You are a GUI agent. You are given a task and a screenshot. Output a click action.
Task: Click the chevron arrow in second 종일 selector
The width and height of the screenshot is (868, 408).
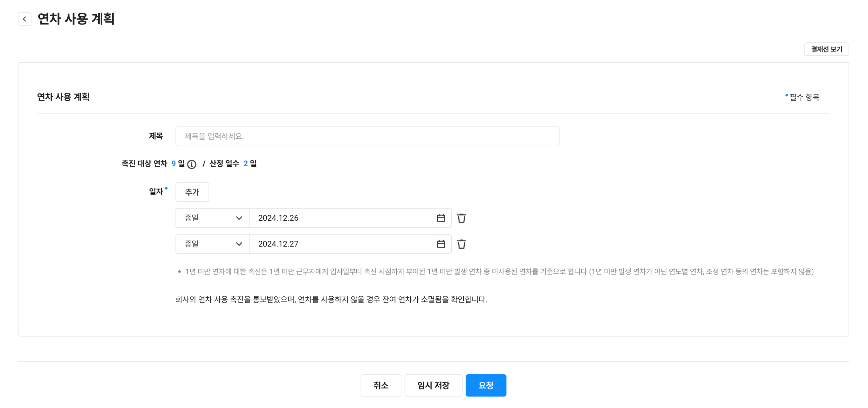(239, 244)
